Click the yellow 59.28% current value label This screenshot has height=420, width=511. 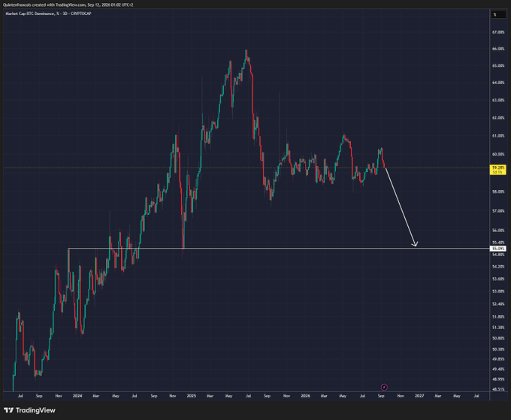498,170
